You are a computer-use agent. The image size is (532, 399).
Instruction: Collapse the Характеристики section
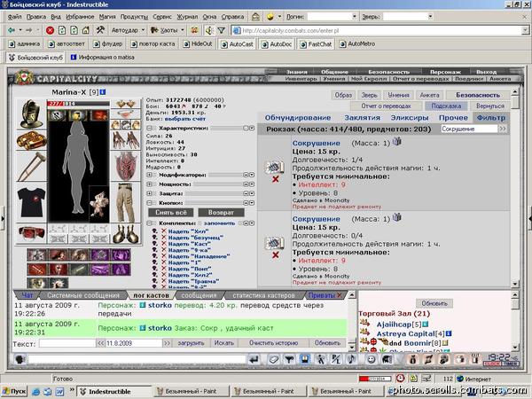[149, 129]
